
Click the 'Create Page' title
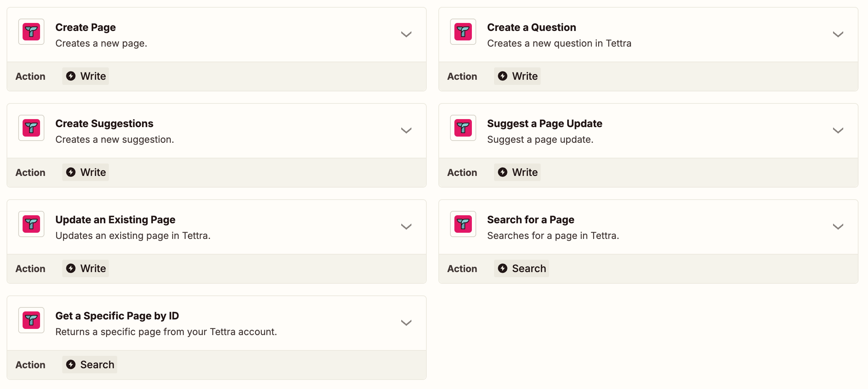(86, 27)
